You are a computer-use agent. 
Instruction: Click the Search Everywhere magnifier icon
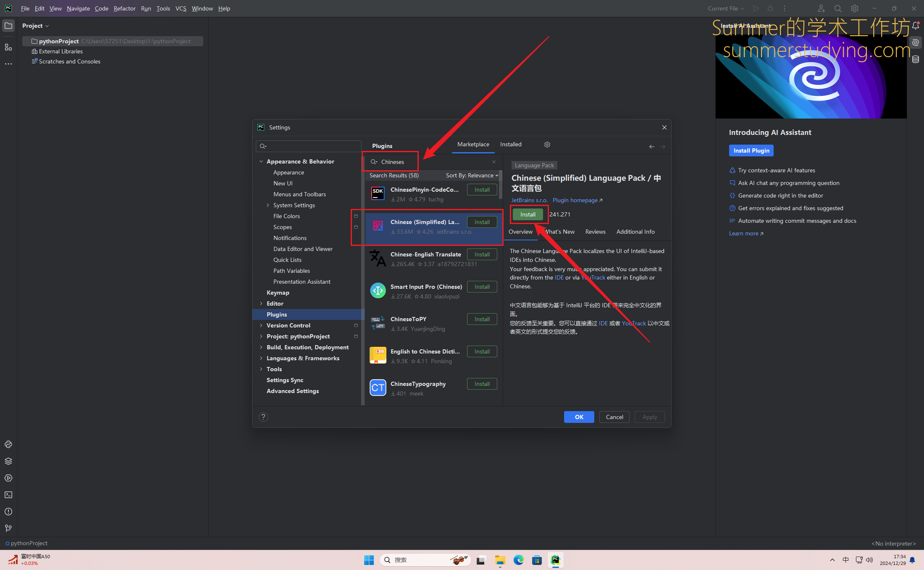[838, 8]
